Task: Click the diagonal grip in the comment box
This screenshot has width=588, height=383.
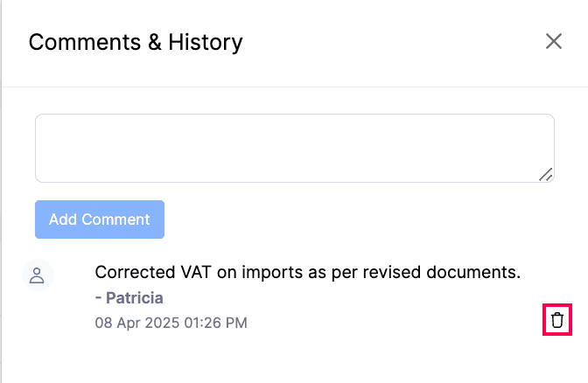Action: tap(545, 174)
